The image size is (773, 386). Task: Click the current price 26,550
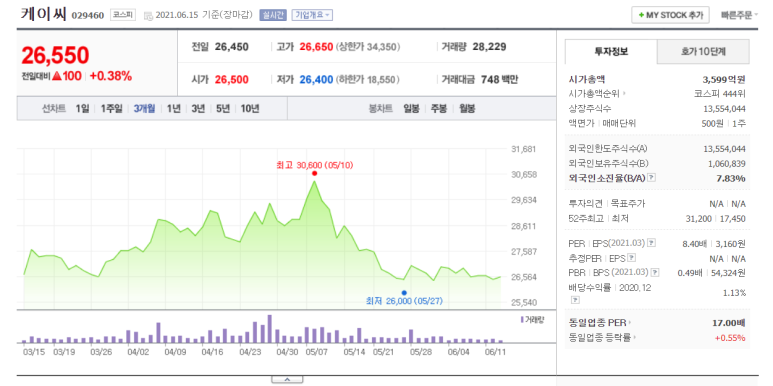[x=55, y=55]
